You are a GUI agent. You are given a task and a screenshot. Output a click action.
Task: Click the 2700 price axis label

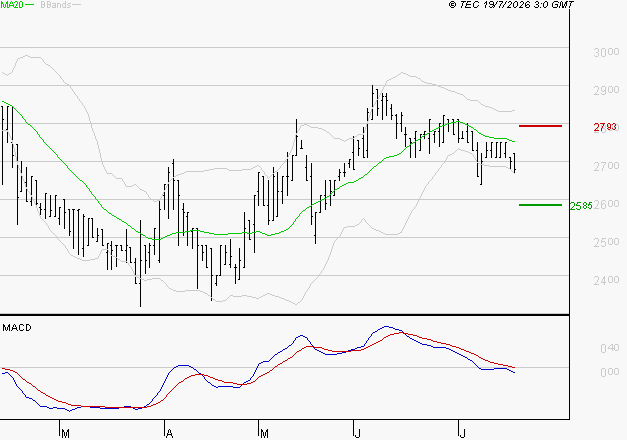tap(606, 166)
